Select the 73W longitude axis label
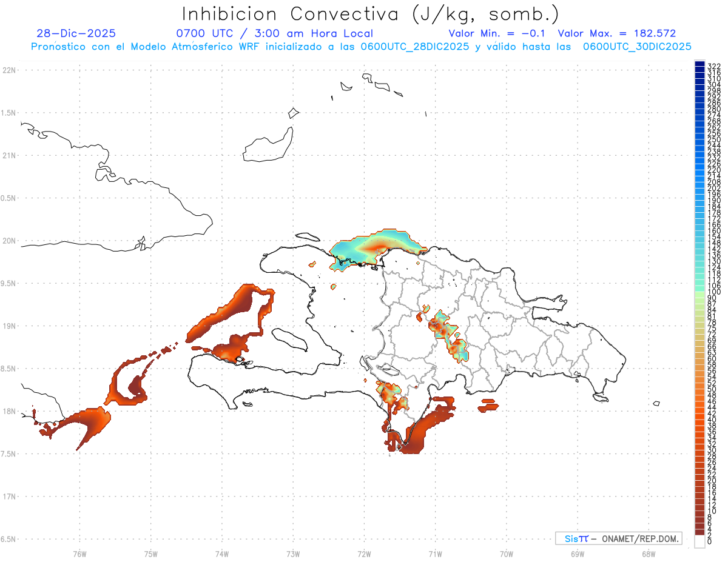Image resolution: width=728 pixels, height=562 pixels. [293, 554]
